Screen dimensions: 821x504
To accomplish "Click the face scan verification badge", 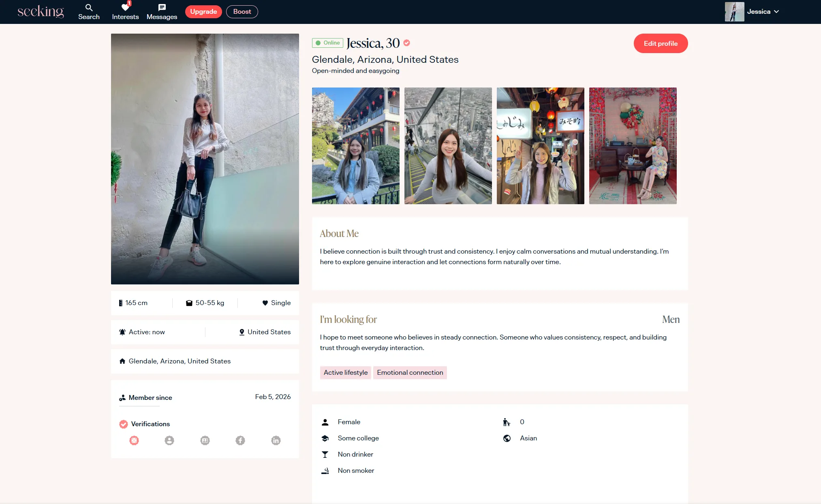I will [x=134, y=440].
